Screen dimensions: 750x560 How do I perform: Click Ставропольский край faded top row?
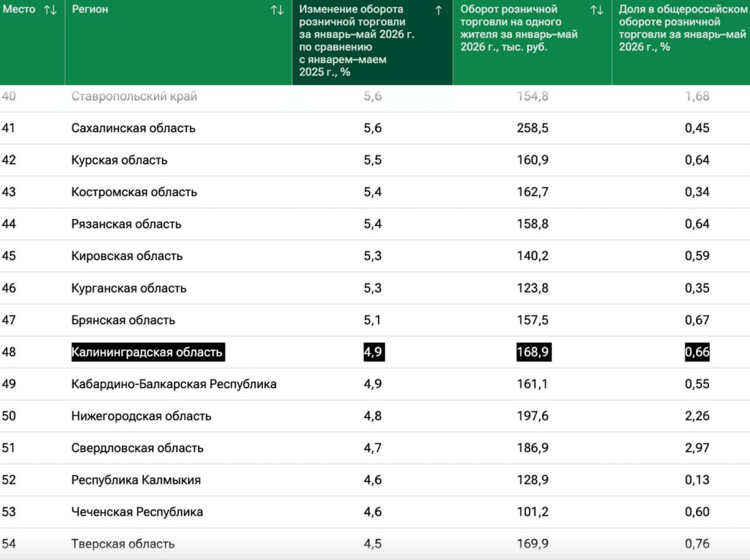[134, 96]
